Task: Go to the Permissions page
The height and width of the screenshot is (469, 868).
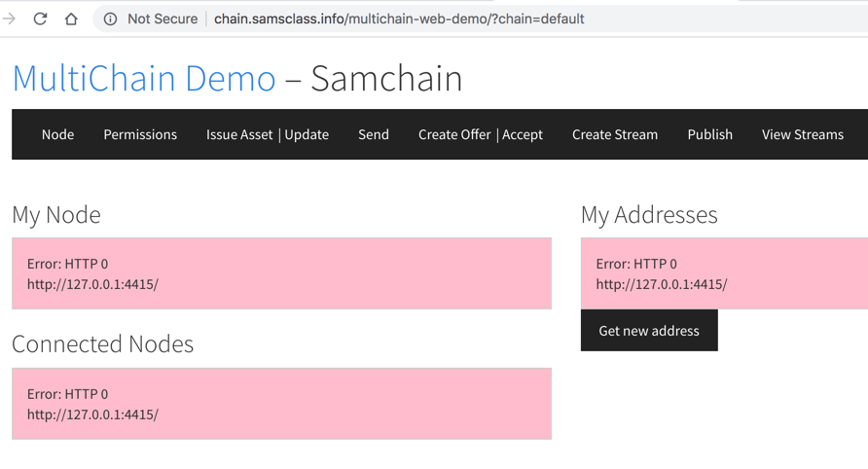Action: pos(140,134)
